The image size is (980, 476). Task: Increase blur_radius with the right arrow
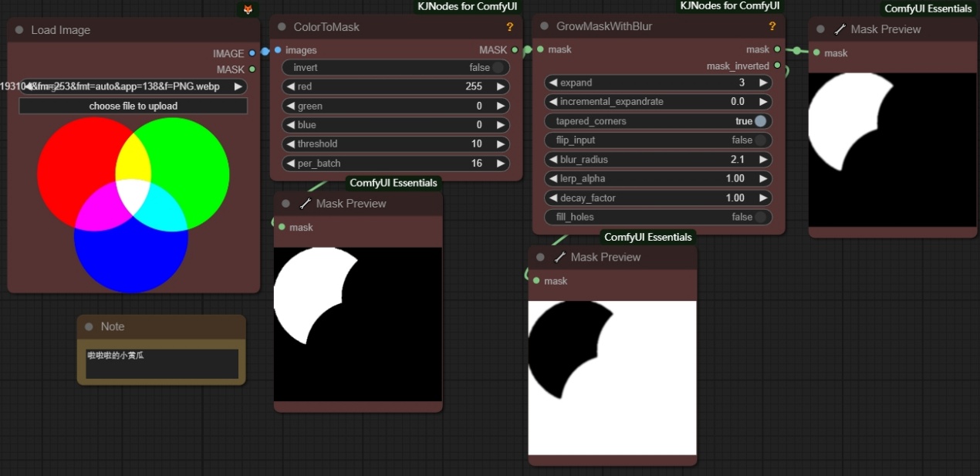[x=763, y=160]
